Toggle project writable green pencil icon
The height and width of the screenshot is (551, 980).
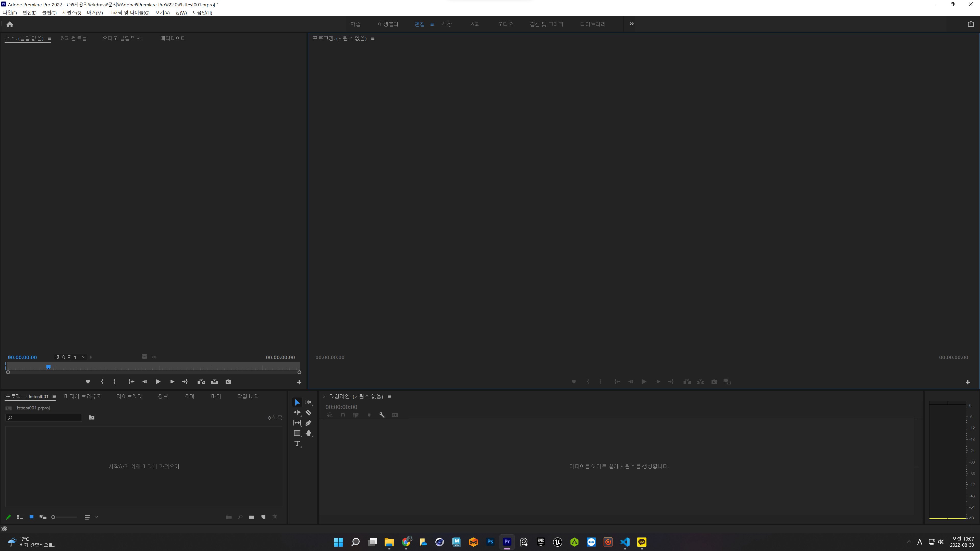[8, 517]
